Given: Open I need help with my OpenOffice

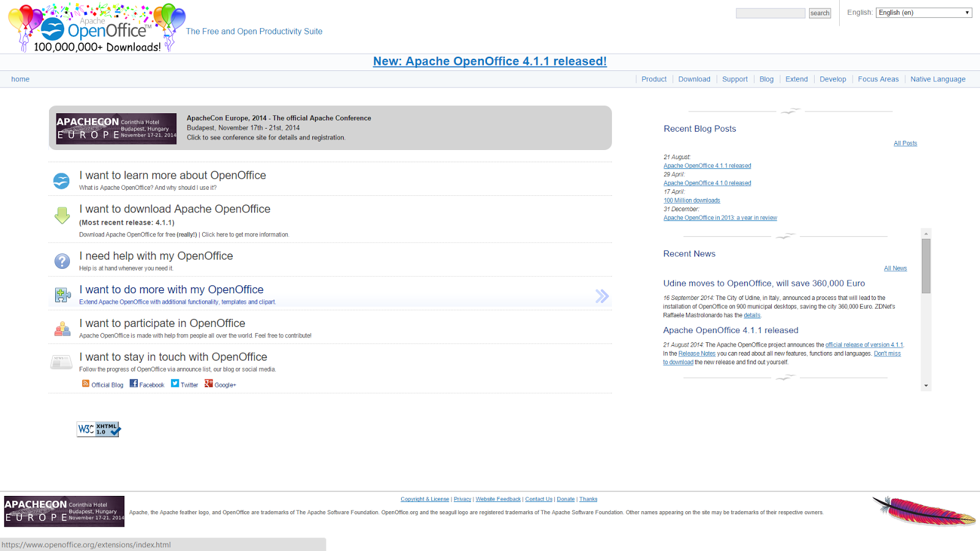Looking at the screenshot, I should pos(156,256).
